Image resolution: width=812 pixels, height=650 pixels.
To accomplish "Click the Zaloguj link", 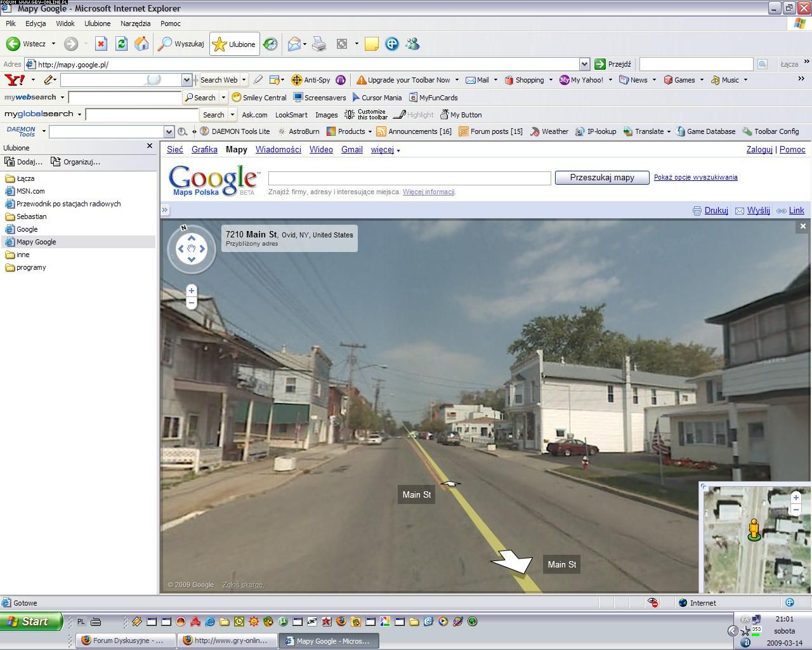I will pos(759,150).
